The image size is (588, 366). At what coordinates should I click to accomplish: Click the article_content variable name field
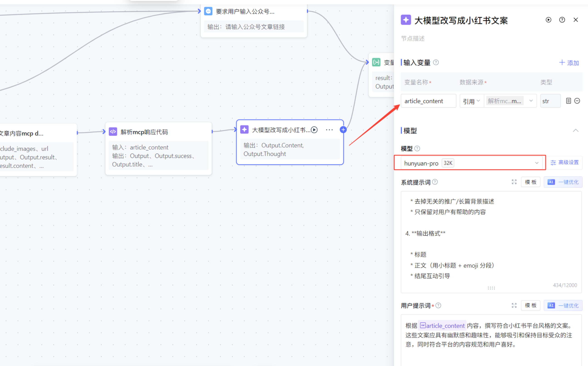(428, 101)
